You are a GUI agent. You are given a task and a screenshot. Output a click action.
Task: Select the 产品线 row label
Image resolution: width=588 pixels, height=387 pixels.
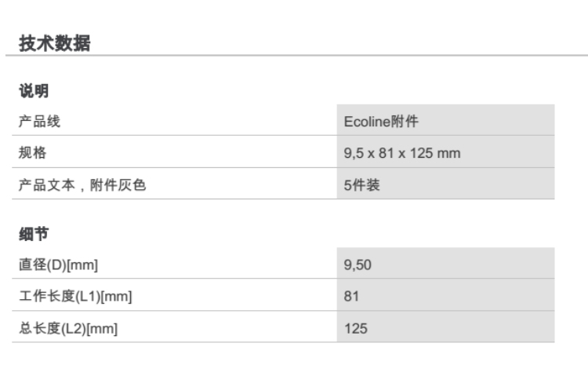click(x=39, y=122)
